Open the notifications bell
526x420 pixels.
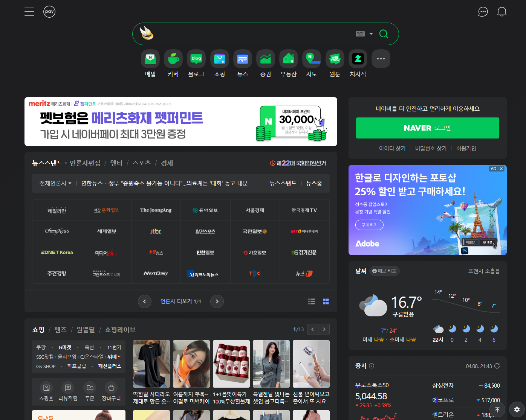click(x=502, y=12)
